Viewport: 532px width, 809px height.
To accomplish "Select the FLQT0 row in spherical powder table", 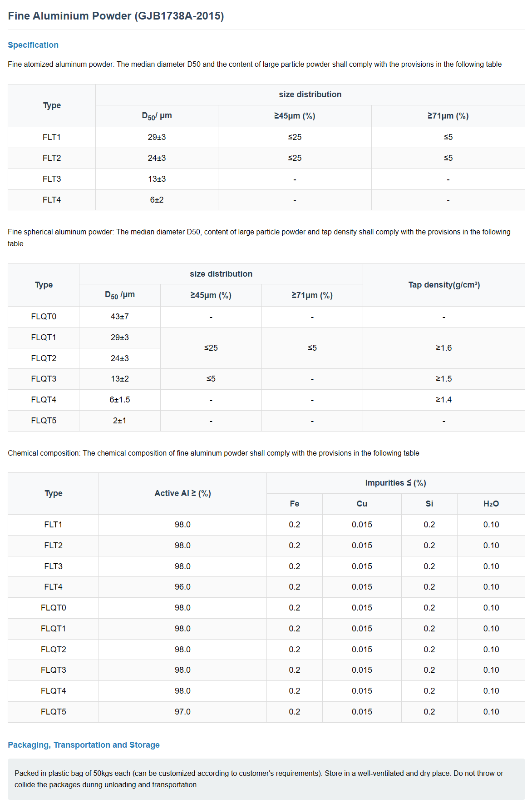I will coord(44,317).
